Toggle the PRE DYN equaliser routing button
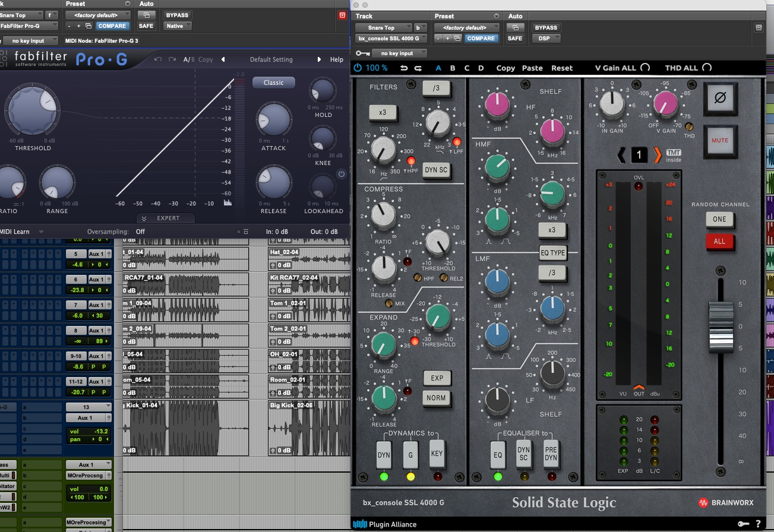This screenshot has width=774, height=532. pos(551,455)
